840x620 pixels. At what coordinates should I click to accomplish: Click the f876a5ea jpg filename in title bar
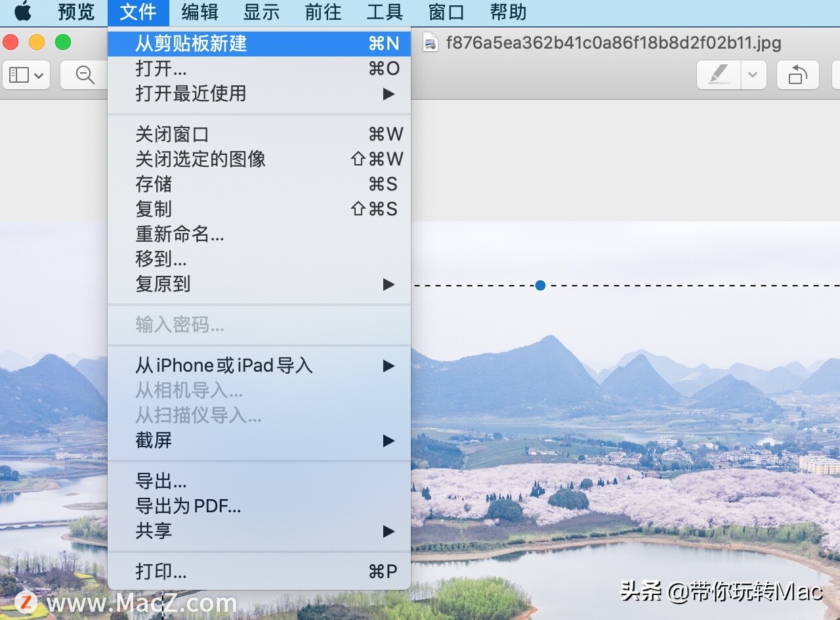pos(614,43)
